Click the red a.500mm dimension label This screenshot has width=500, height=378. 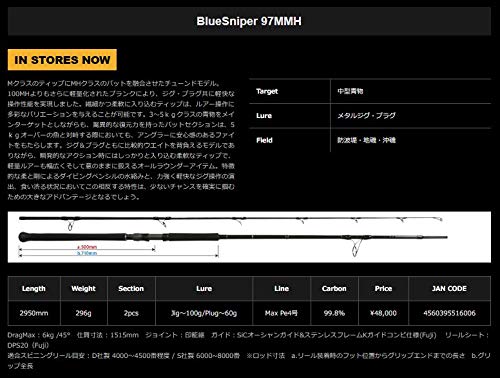(x=87, y=247)
